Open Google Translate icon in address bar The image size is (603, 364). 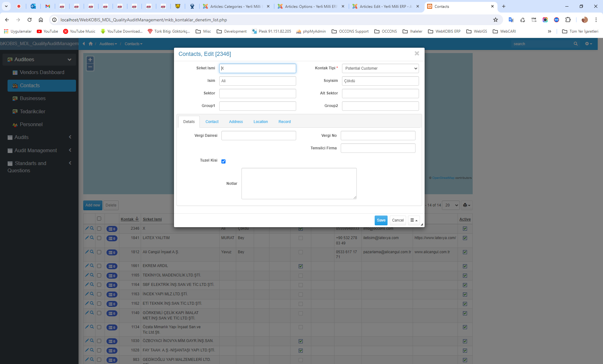point(511,20)
